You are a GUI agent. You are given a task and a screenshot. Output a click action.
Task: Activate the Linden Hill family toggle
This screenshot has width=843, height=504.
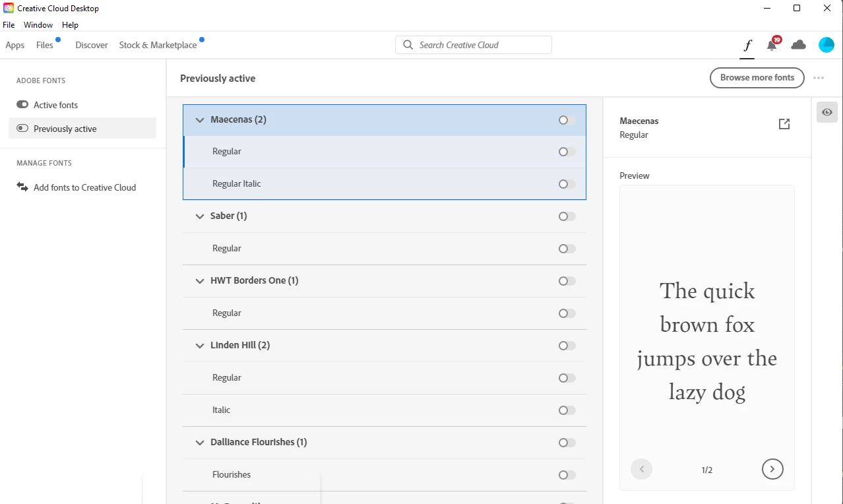pos(567,346)
